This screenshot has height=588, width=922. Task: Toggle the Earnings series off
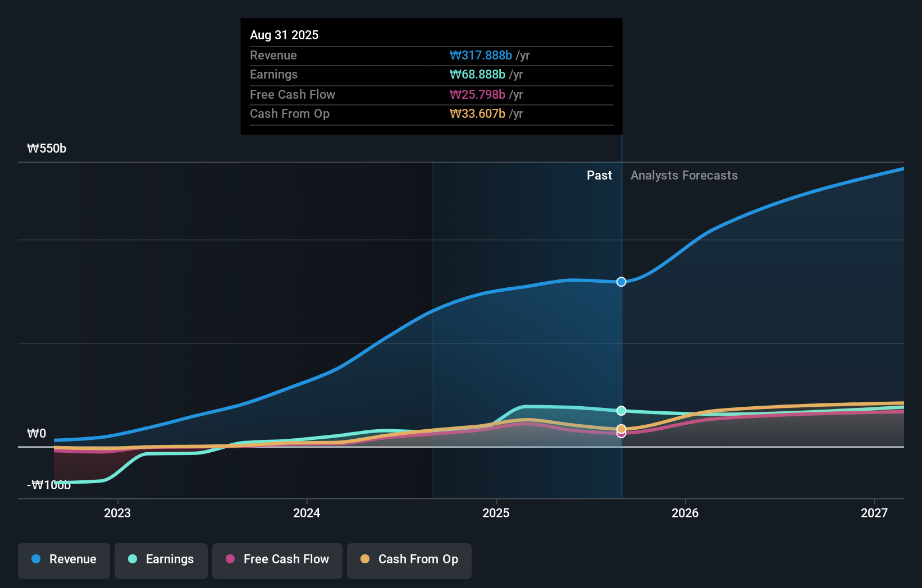(x=161, y=559)
